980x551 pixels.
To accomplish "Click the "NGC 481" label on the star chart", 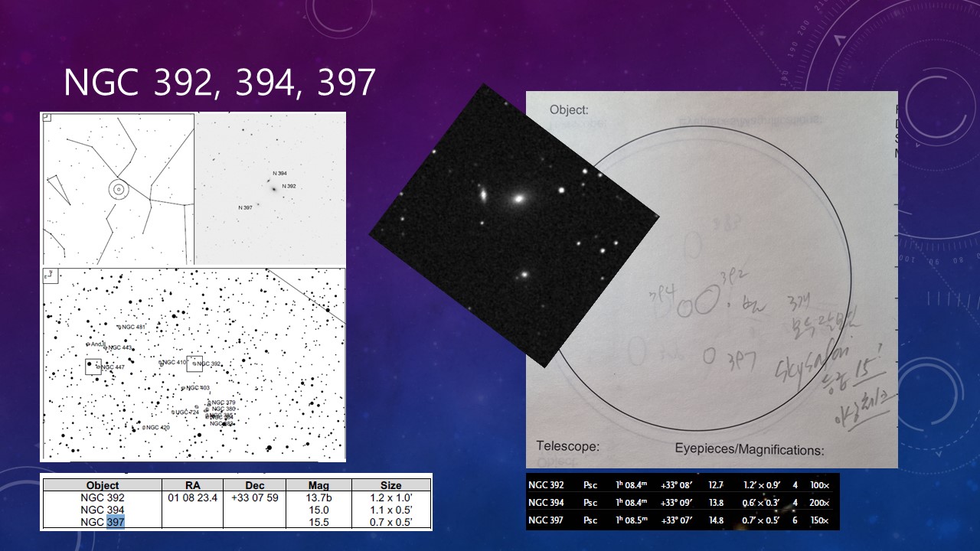I will pyautogui.click(x=134, y=327).
